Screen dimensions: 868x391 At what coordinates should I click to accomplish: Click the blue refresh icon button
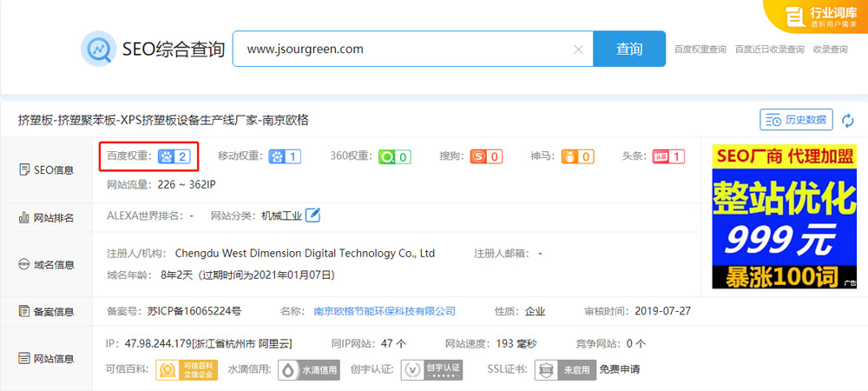pyautogui.click(x=847, y=120)
